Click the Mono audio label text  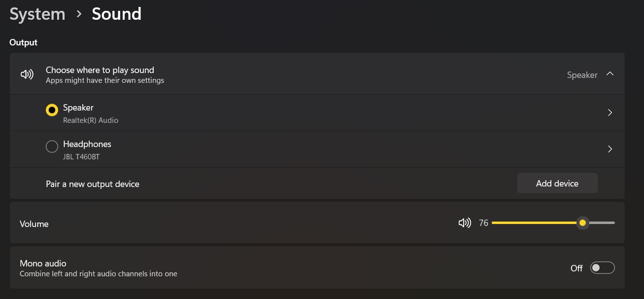[43, 263]
